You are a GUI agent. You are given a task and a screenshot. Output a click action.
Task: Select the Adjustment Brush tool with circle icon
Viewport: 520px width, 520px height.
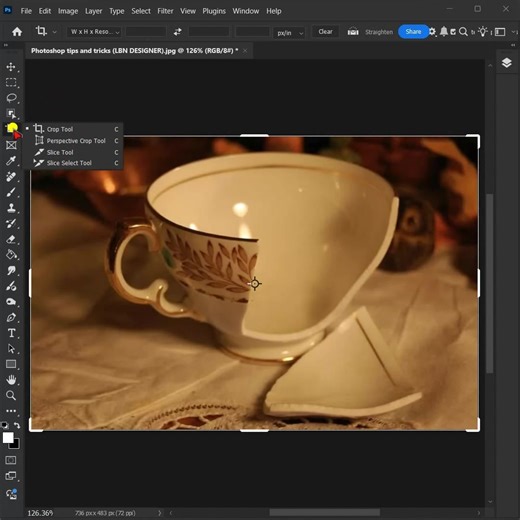pyautogui.click(x=11, y=286)
